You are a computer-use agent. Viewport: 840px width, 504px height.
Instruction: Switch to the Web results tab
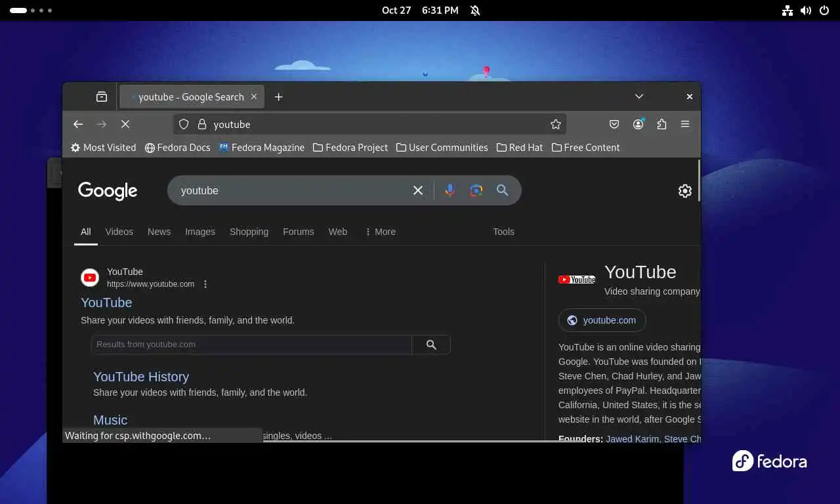pyautogui.click(x=338, y=232)
